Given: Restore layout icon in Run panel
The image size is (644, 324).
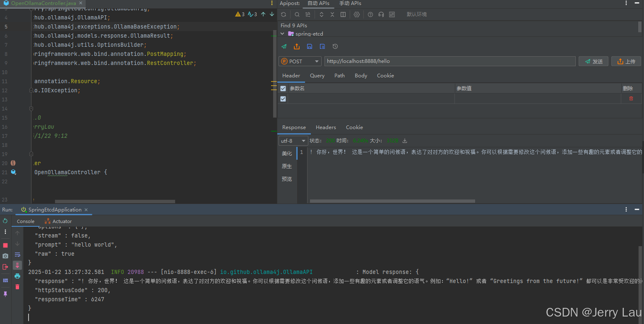Looking at the screenshot, I should pyautogui.click(x=5, y=280).
